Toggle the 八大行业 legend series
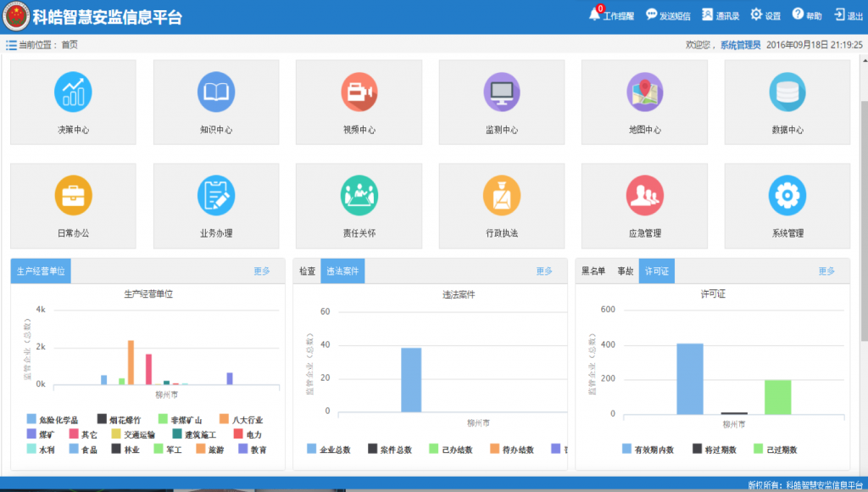The width and height of the screenshot is (868, 492). tap(242, 419)
